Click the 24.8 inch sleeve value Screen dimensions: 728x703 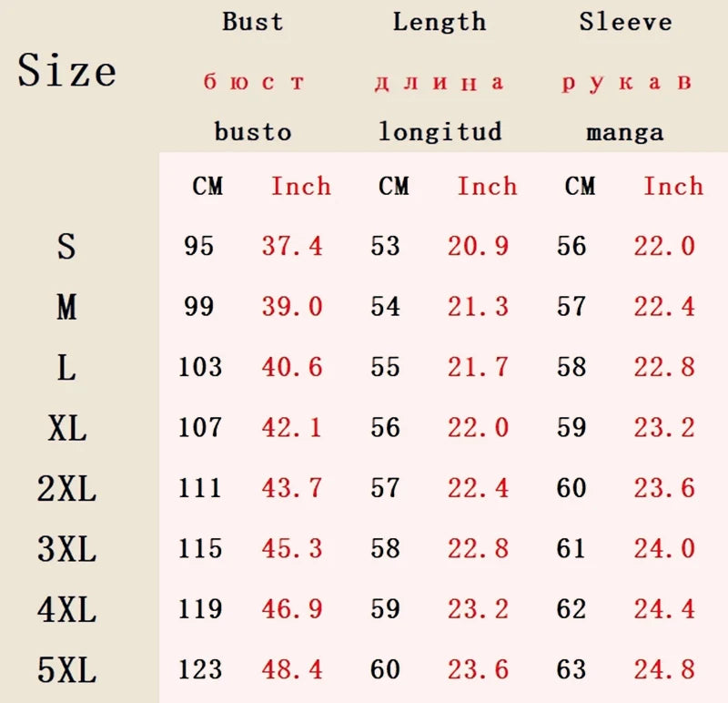tap(664, 669)
